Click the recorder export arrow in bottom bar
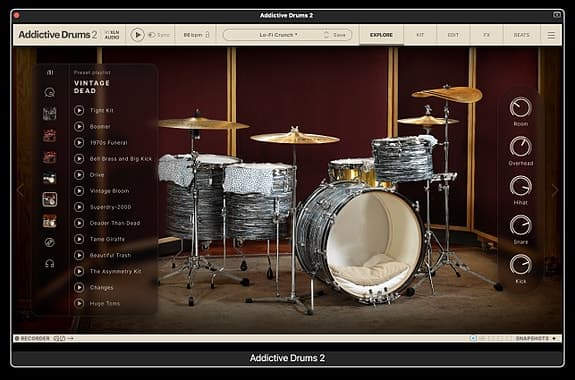The image size is (575, 380). point(70,338)
